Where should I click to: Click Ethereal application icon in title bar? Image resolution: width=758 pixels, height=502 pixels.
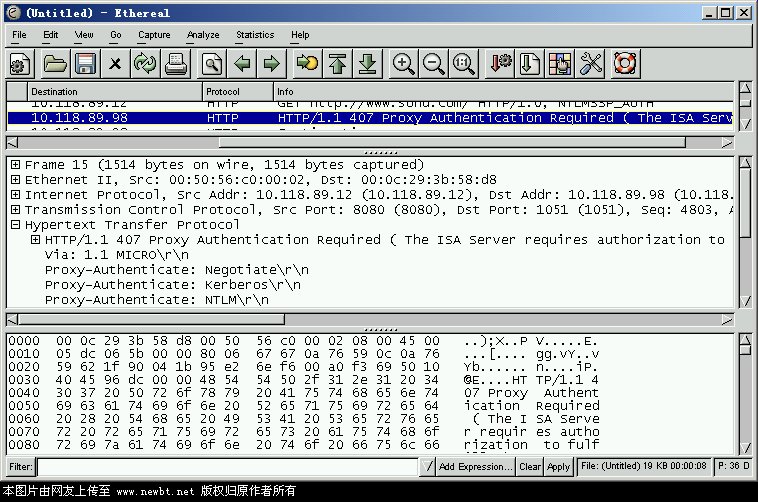pyautogui.click(x=14, y=13)
